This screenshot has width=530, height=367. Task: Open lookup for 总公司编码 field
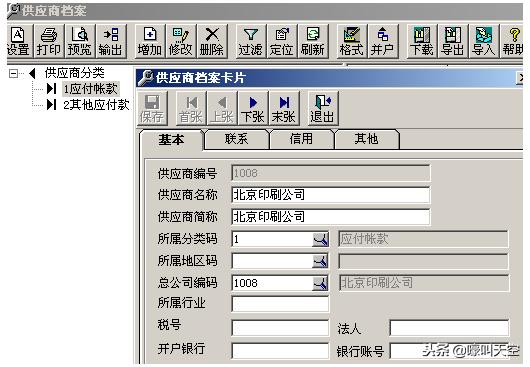pyautogui.click(x=320, y=283)
